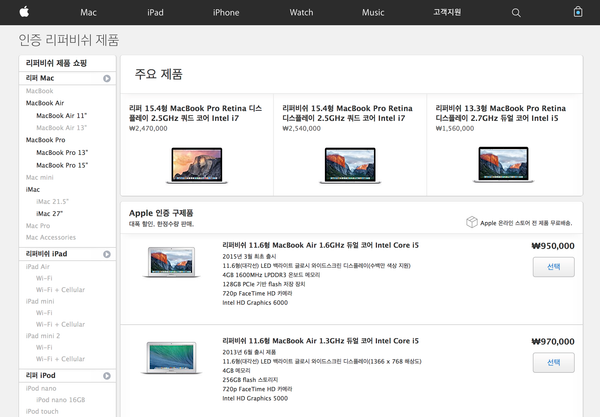Select the ₩950,000 MacBook Air 선택 button
This screenshot has width=600, height=417.
pos(553,267)
